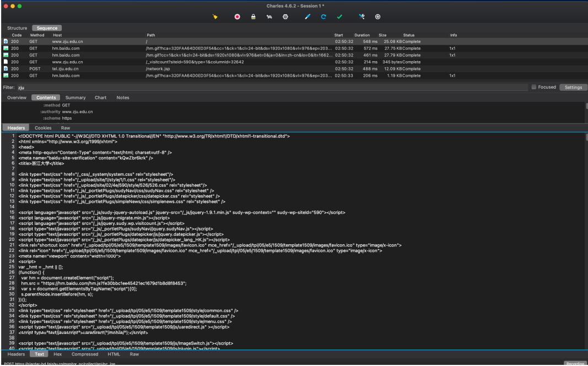The width and height of the screenshot is (588, 366).
Task: Click the 02:50:33 start time cell
Action: [344, 76]
